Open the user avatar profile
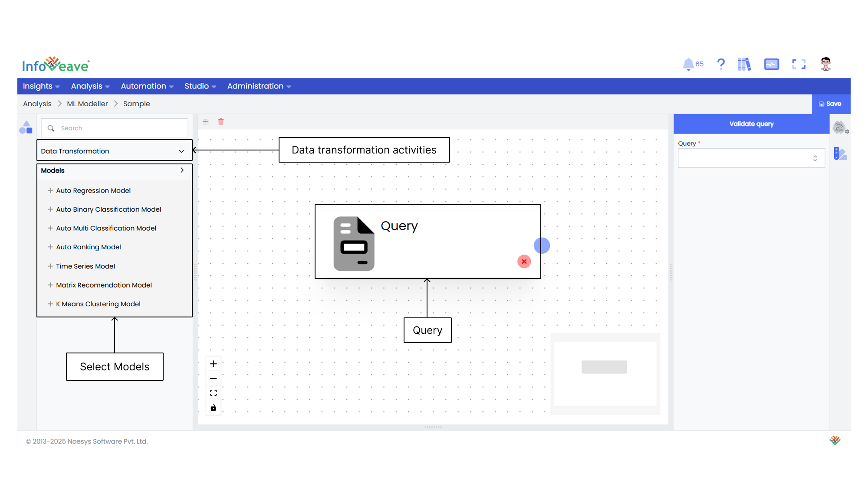 pyautogui.click(x=826, y=64)
